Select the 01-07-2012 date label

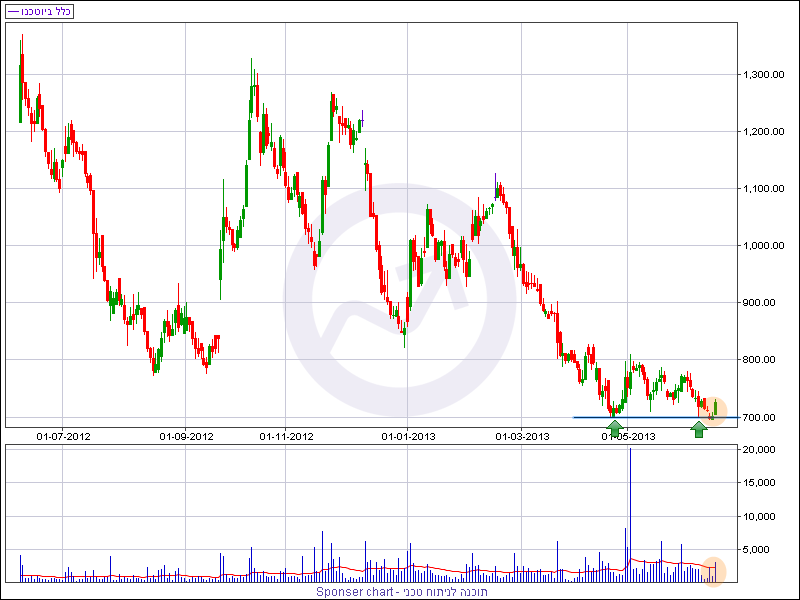click(x=62, y=436)
